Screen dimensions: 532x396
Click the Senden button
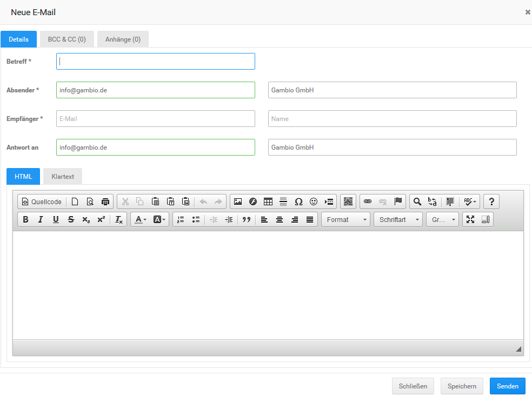[508, 386]
